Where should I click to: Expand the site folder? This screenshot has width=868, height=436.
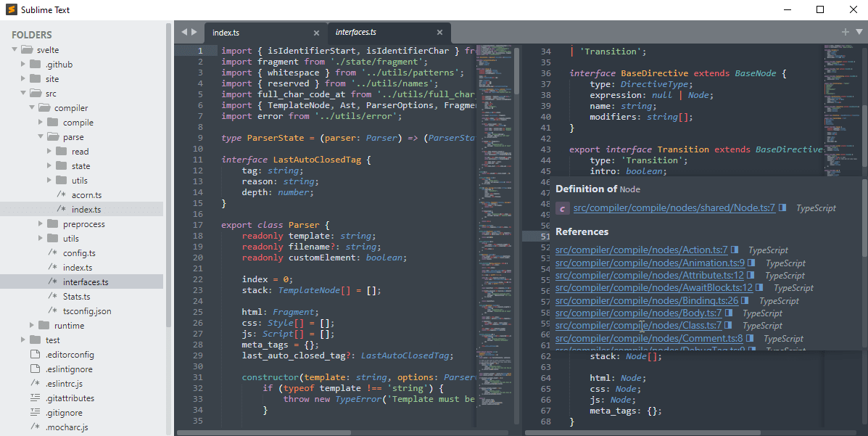(23, 78)
